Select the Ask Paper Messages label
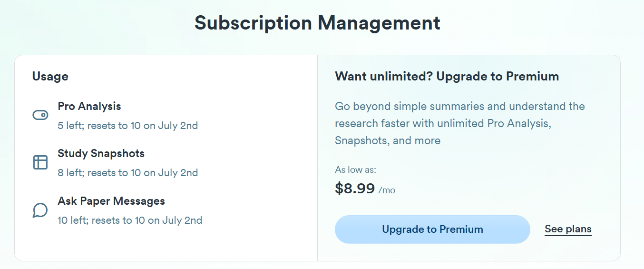This screenshot has width=644, height=269. point(111,201)
